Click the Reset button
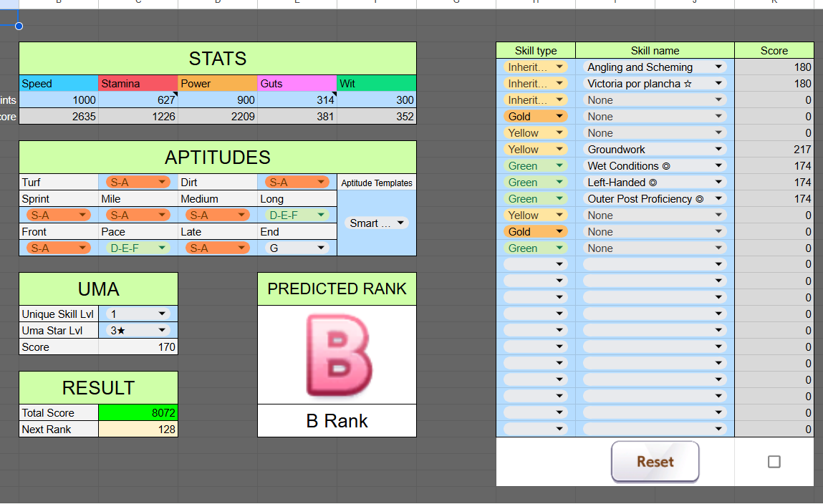The height and width of the screenshot is (504, 823). click(655, 462)
